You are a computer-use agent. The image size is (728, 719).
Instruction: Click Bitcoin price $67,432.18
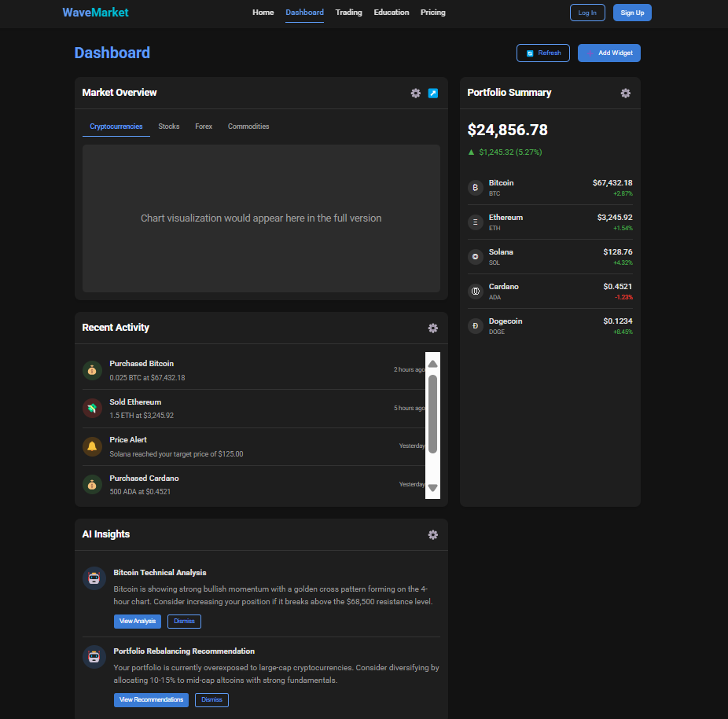pos(612,183)
